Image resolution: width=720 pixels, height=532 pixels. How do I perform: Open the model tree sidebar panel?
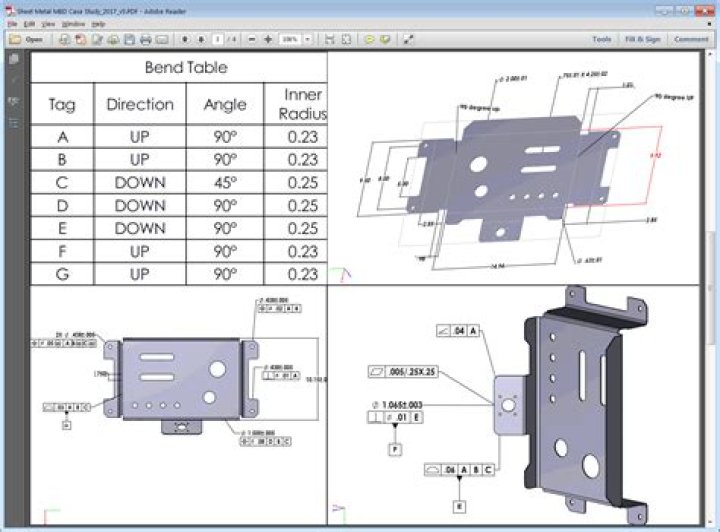pos(14,101)
